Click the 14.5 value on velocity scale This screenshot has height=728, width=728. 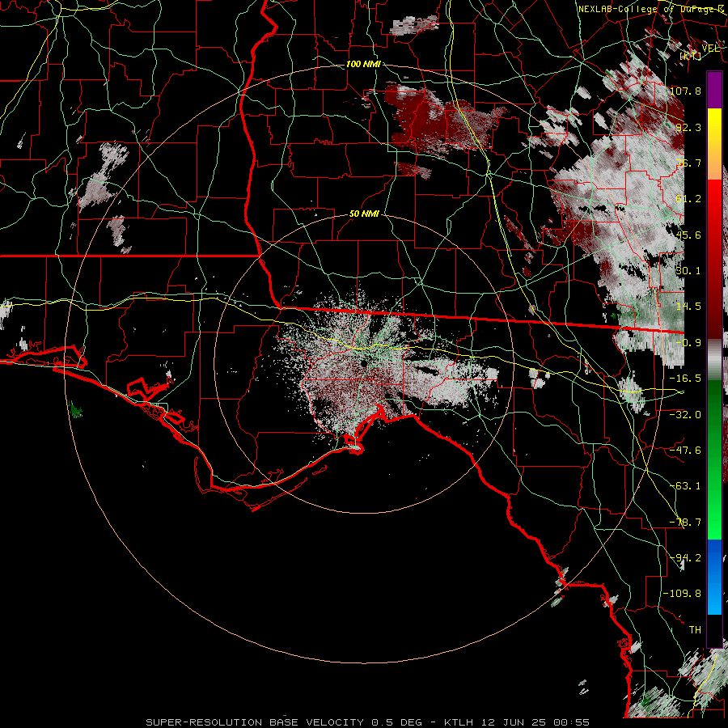[688, 307]
